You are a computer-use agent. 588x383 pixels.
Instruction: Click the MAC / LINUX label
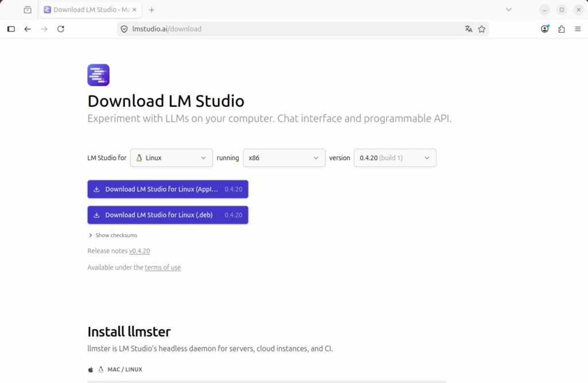coord(125,369)
